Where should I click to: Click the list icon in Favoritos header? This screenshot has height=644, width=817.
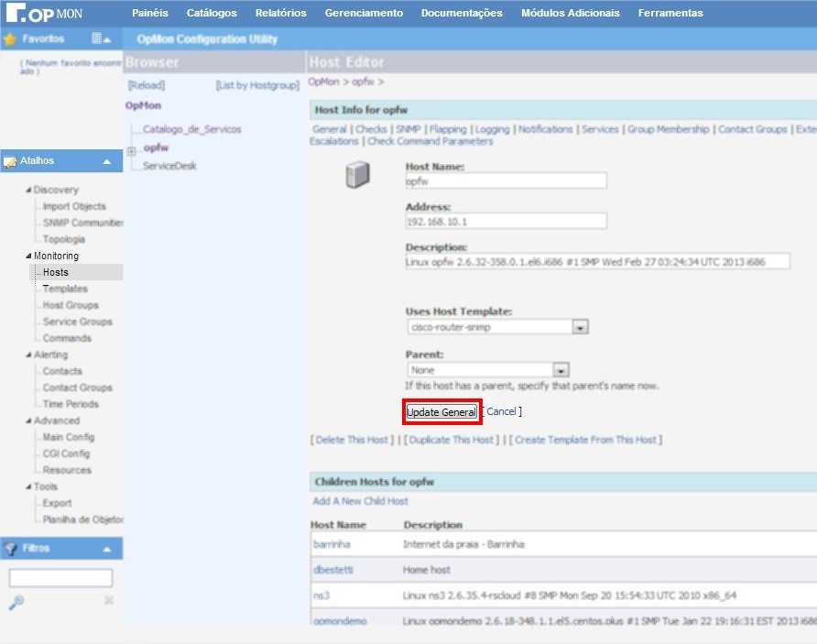[x=97, y=39]
